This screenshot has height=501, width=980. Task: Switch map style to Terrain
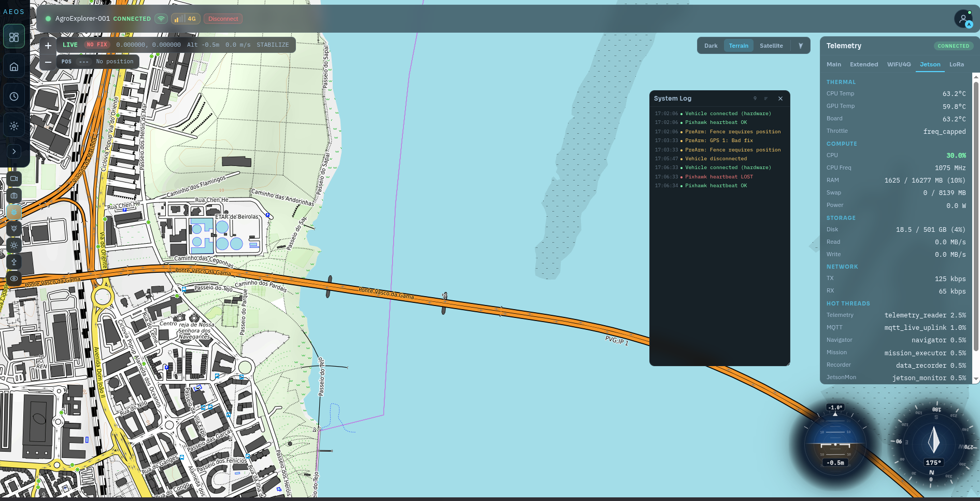pos(738,46)
